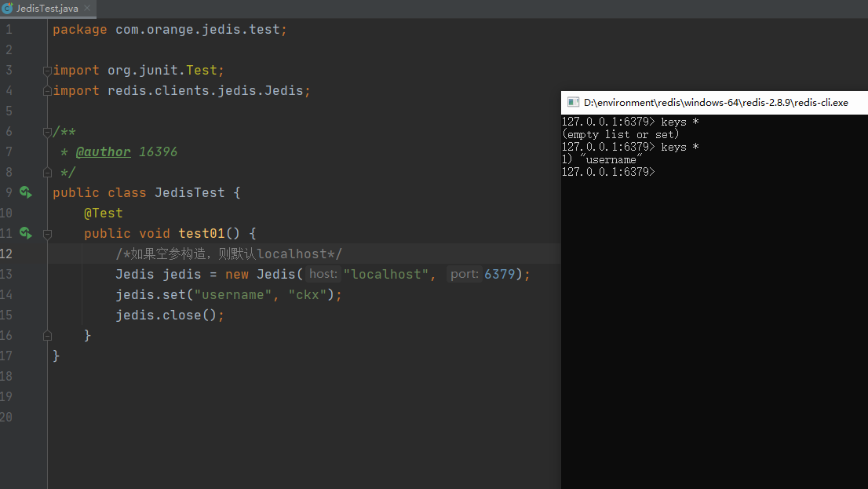The width and height of the screenshot is (868, 489).
Task: Click the Java class icon on JedisTest.java tab
Action: click(7, 9)
